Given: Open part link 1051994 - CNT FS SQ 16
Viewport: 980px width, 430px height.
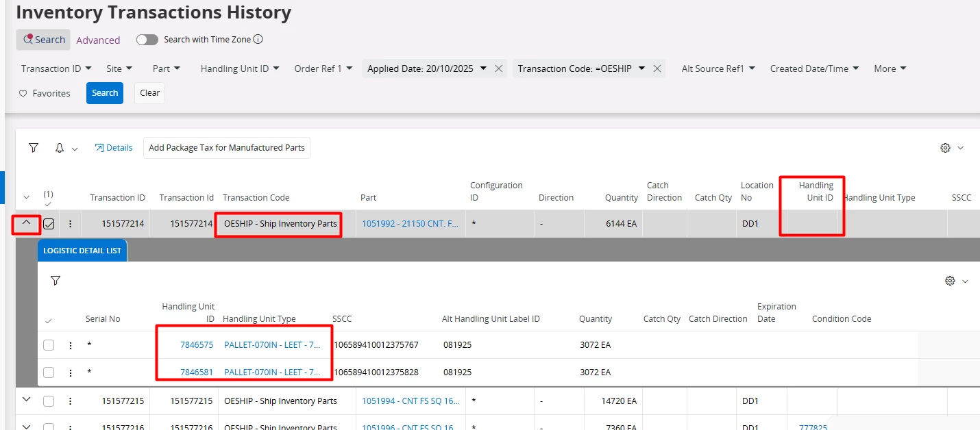Looking at the screenshot, I should (411, 401).
